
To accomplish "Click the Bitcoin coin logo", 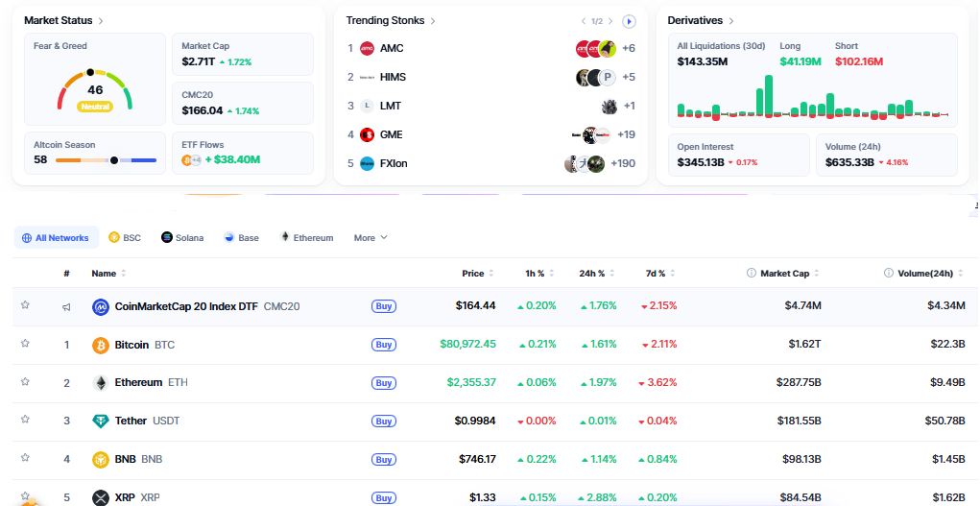I will (x=101, y=345).
